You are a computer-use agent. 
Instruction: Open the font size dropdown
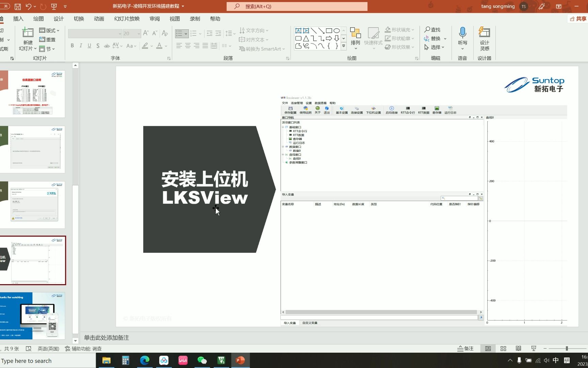click(139, 33)
